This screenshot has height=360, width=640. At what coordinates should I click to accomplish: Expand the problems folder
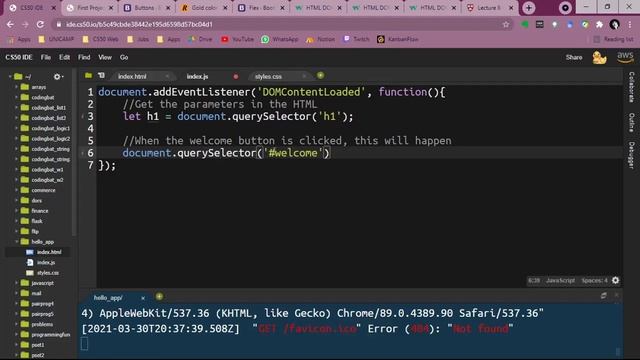(x=17, y=324)
